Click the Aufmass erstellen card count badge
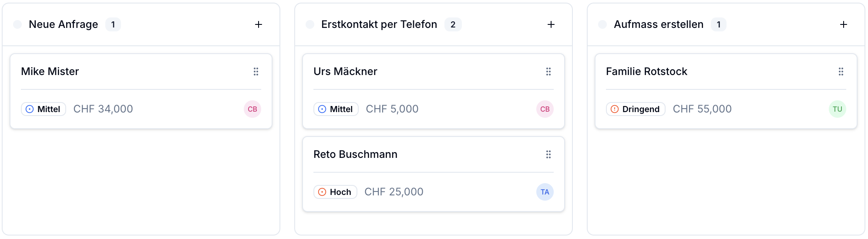Image resolution: width=868 pixels, height=239 pixels. pos(719,24)
